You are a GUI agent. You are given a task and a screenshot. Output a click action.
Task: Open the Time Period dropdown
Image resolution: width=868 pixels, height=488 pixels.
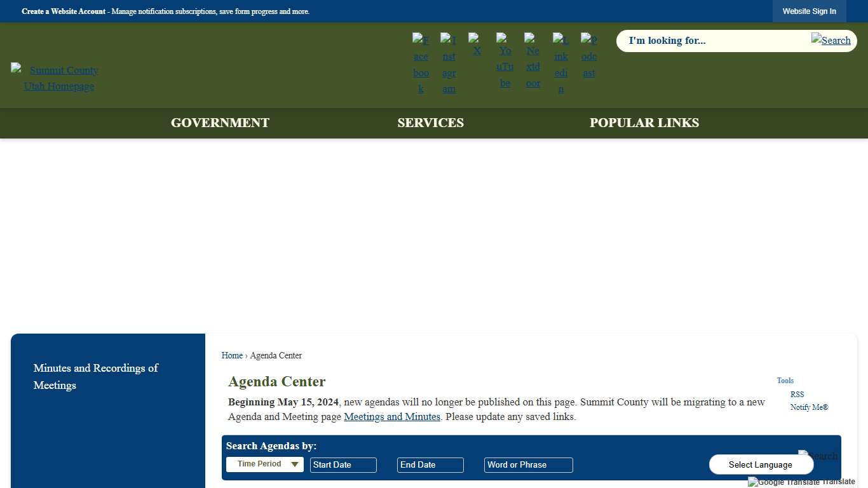pos(264,464)
